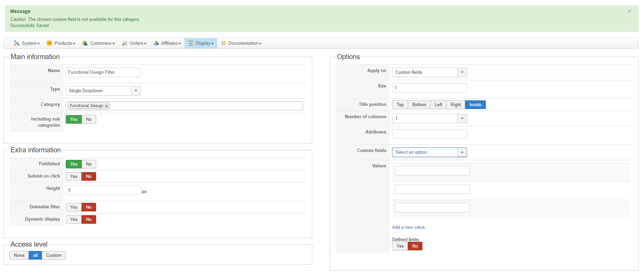Image resolution: width=644 pixels, height=278 pixels.
Task: Click the Orders document icon
Action: [x=124, y=43]
